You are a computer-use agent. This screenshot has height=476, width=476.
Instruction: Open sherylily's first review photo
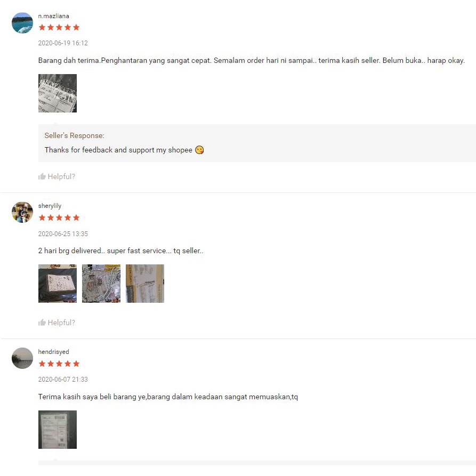pos(58,284)
